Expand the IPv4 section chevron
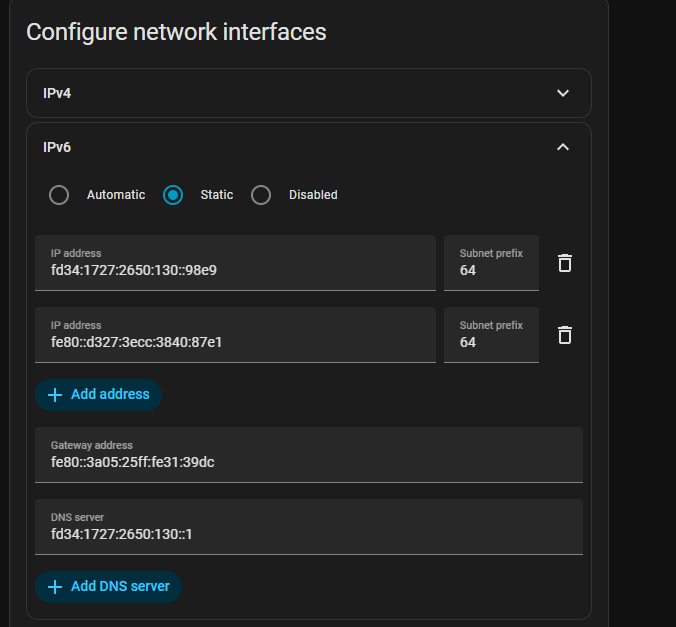This screenshot has width=676, height=627. (563, 93)
